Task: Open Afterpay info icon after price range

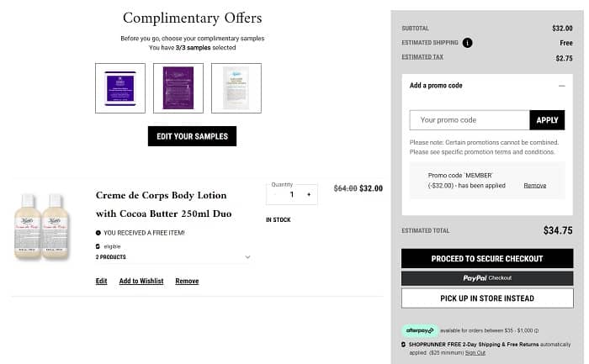Action: tap(536, 330)
